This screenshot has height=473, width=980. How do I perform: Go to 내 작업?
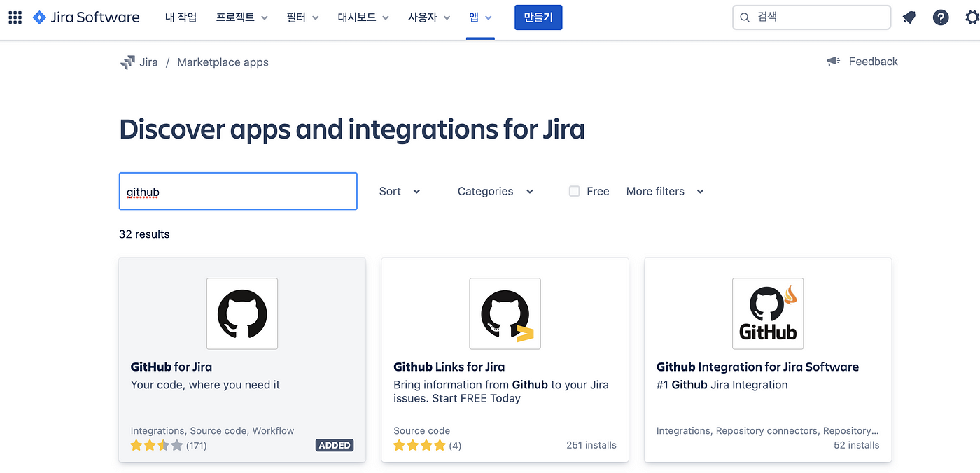[x=181, y=17]
